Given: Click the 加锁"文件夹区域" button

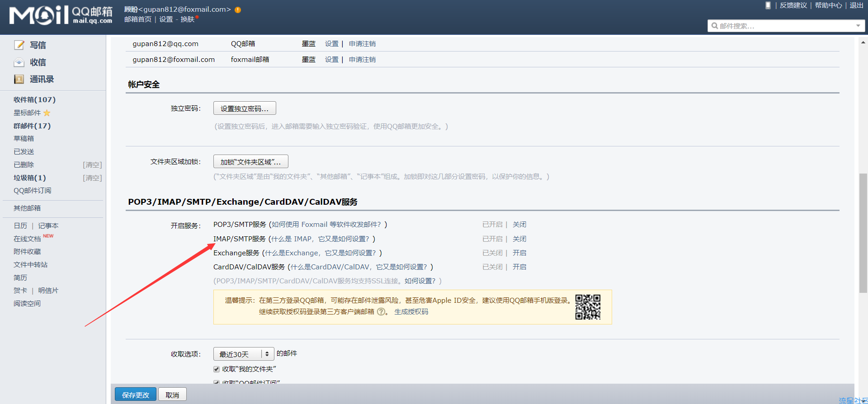Looking at the screenshot, I should coord(251,162).
